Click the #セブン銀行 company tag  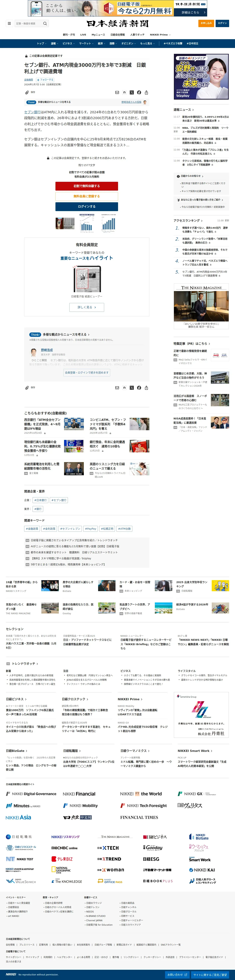tap(59, 500)
